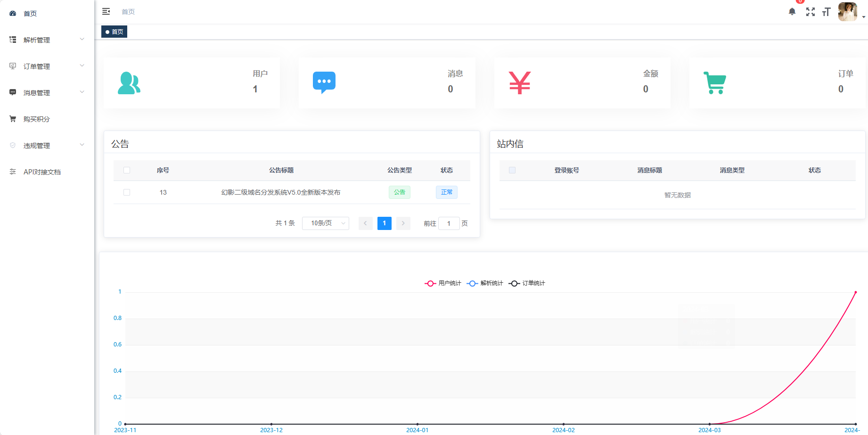Open the user avatar menu
The width and height of the screenshot is (868, 435).
[x=848, y=12]
